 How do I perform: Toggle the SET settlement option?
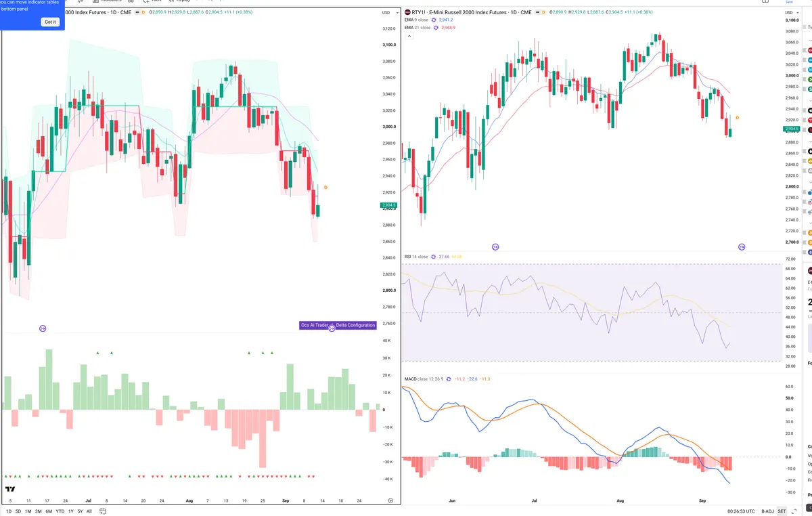[782, 511]
